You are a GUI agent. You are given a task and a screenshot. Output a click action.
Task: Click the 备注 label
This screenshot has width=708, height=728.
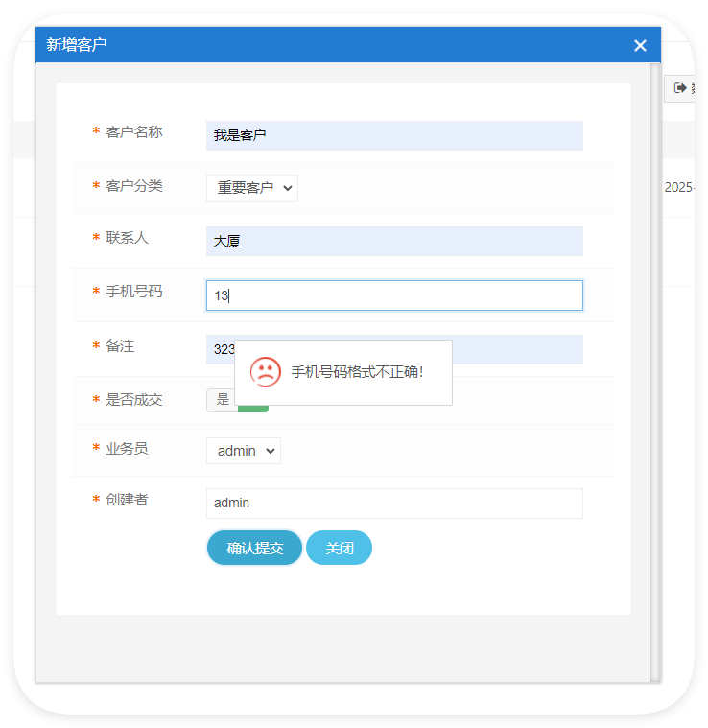120,346
